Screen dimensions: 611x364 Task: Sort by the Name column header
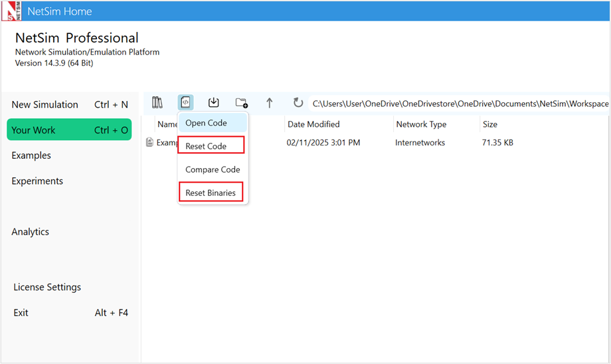(x=167, y=124)
